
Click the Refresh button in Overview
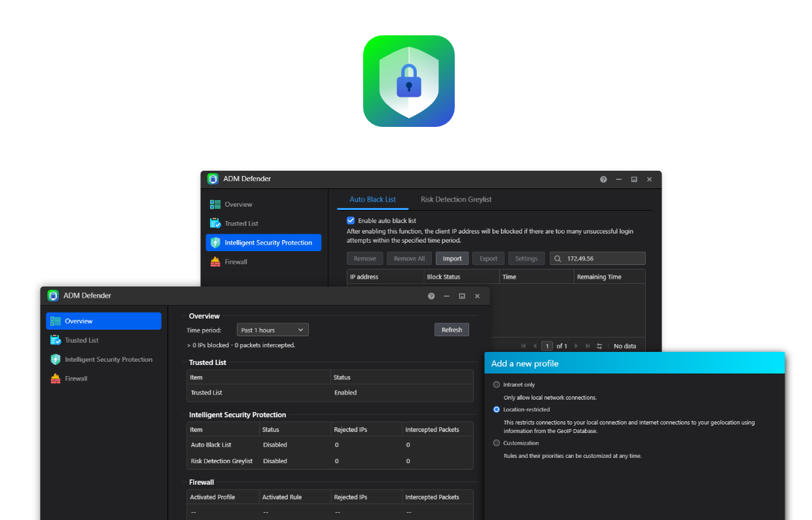tap(451, 330)
